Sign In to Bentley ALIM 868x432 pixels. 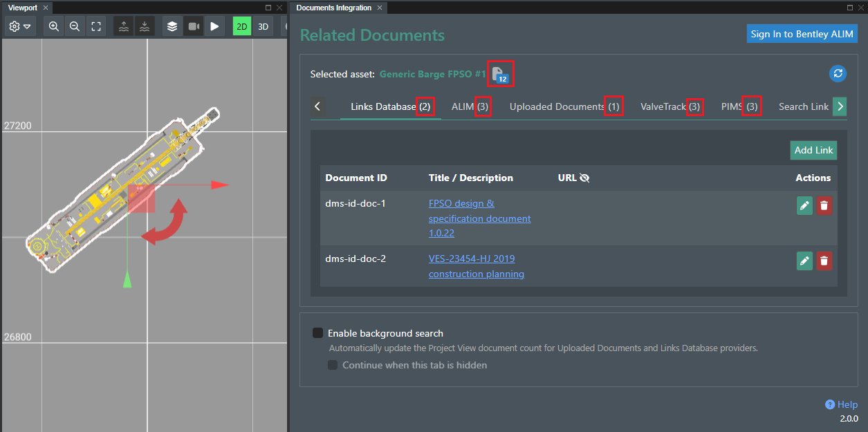[x=802, y=33]
